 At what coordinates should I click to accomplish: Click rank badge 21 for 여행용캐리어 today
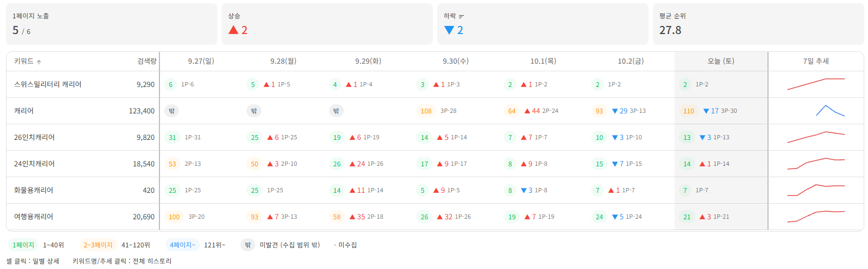pos(687,217)
